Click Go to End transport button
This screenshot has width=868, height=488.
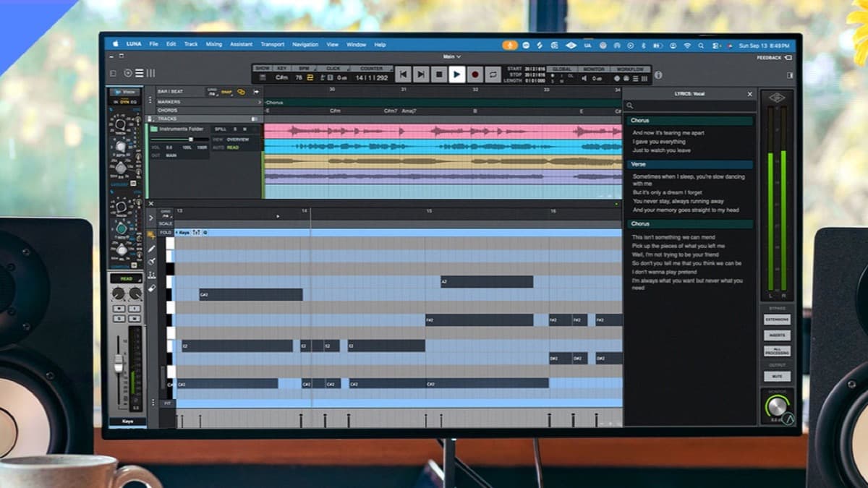pyautogui.click(x=422, y=74)
